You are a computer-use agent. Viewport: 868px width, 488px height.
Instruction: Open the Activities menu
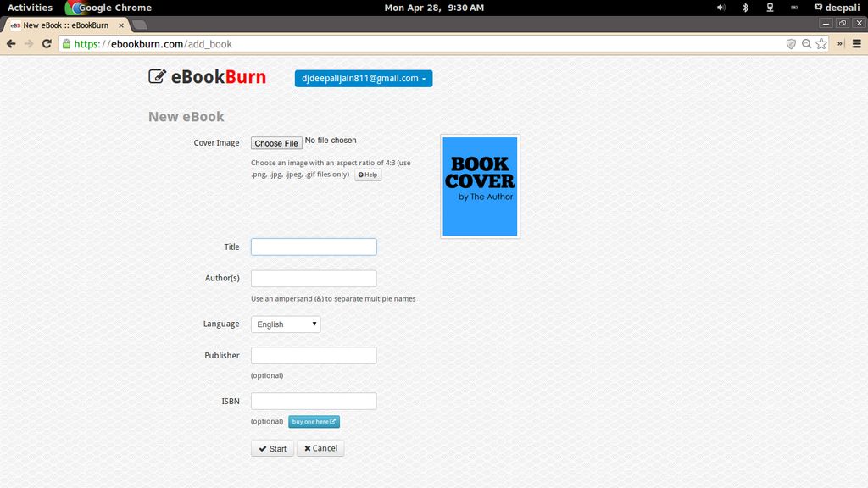[29, 8]
